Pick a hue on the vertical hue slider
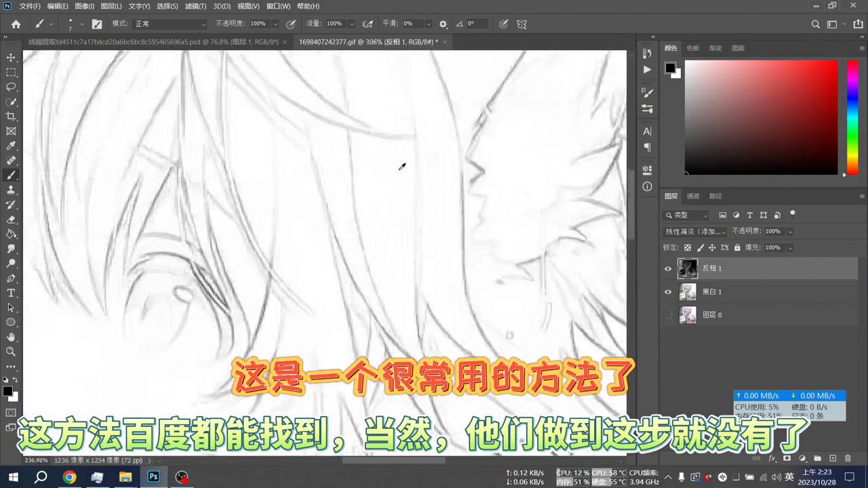 (x=852, y=117)
